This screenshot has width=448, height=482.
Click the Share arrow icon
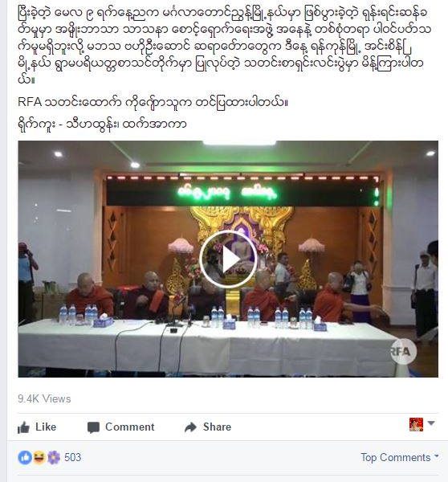(190, 427)
